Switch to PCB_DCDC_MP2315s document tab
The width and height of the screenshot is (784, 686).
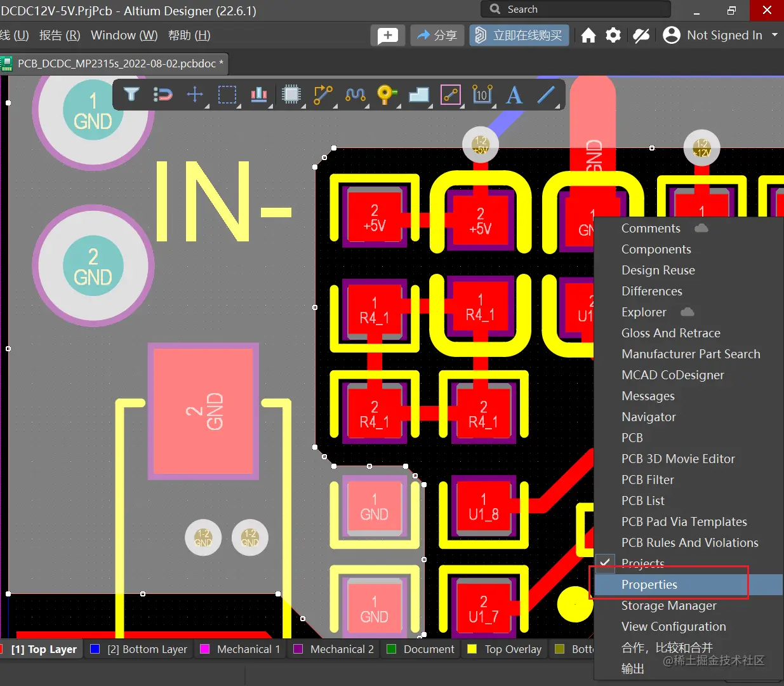pyautogui.click(x=113, y=64)
